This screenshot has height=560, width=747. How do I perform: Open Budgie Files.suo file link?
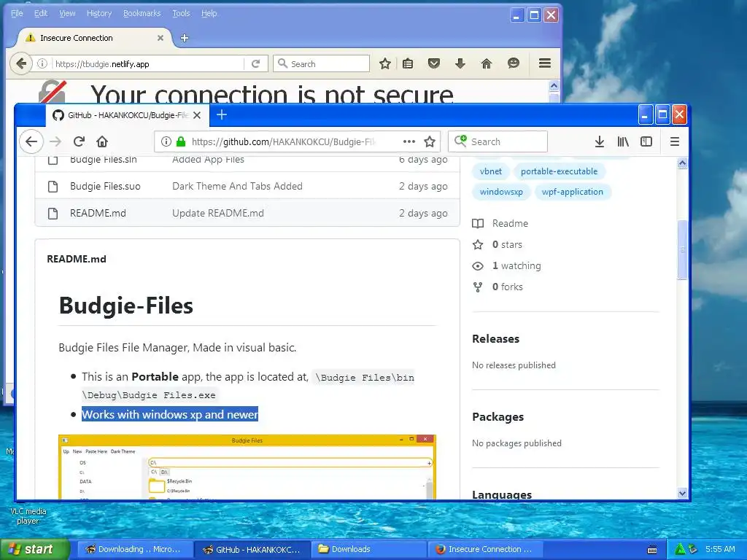click(105, 186)
